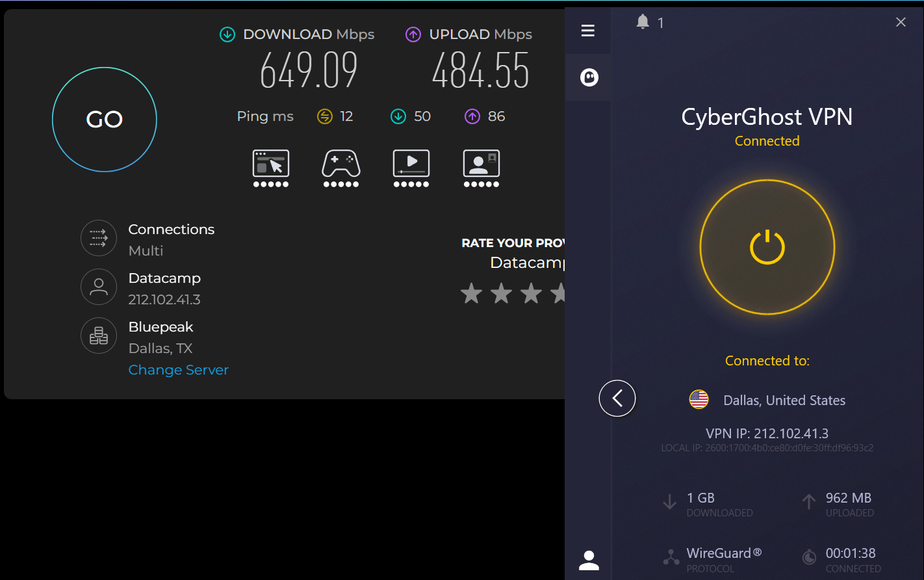Click the teal download ping icon
Image resolution: width=924 pixels, height=580 pixels.
(x=398, y=116)
